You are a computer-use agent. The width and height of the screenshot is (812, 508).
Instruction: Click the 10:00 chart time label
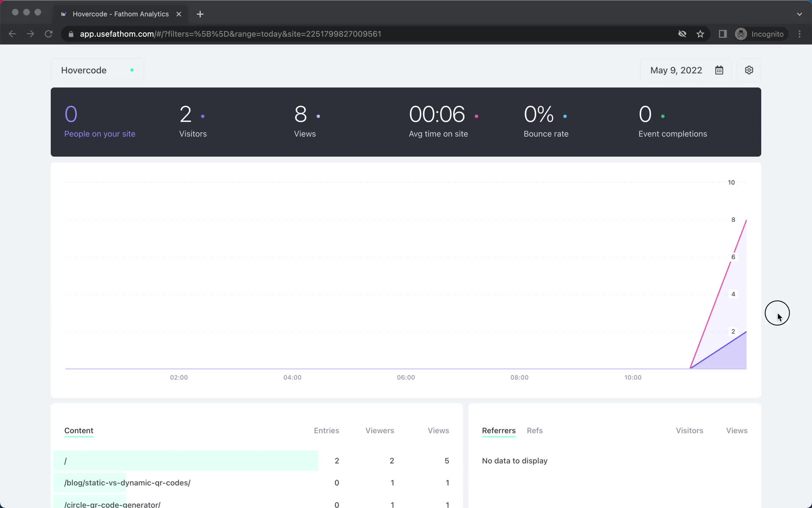(633, 377)
